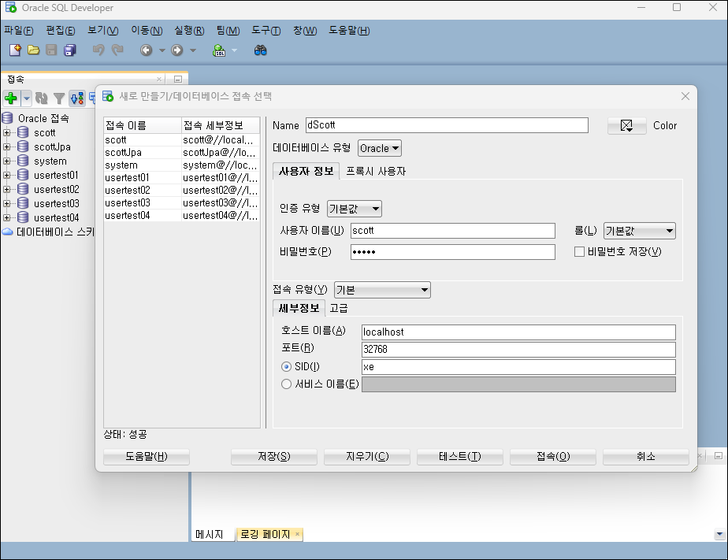Enable the 비밀번호 저장 checkbox

579,251
